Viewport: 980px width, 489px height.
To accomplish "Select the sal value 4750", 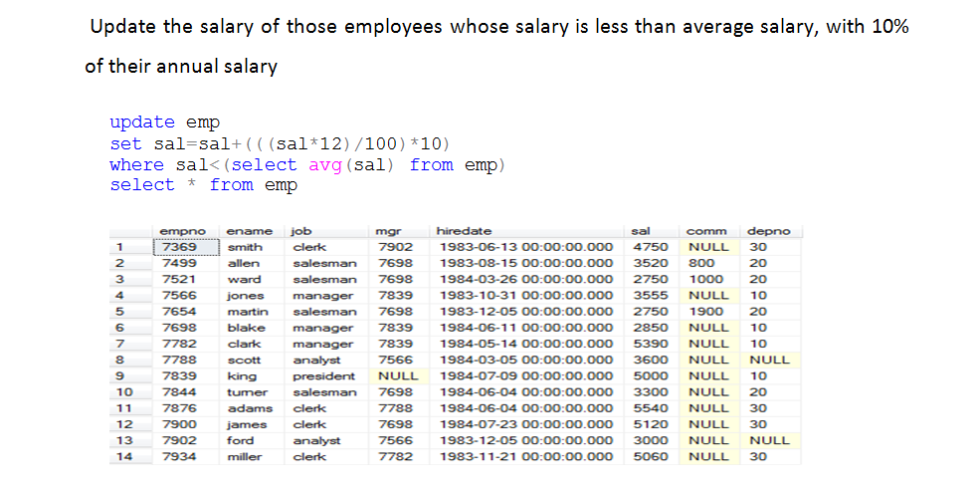I will point(651,247).
